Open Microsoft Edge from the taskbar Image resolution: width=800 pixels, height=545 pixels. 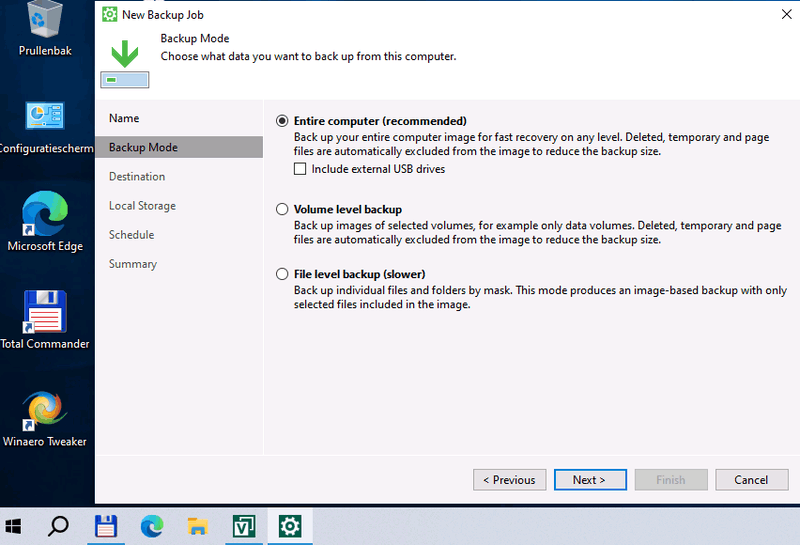(x=152, y=526)
